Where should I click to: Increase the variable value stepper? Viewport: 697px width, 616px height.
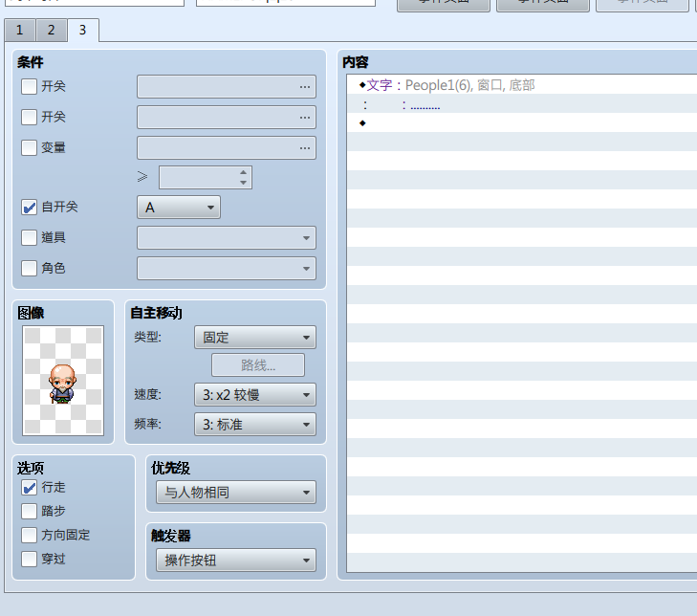[x=243, y=172]
